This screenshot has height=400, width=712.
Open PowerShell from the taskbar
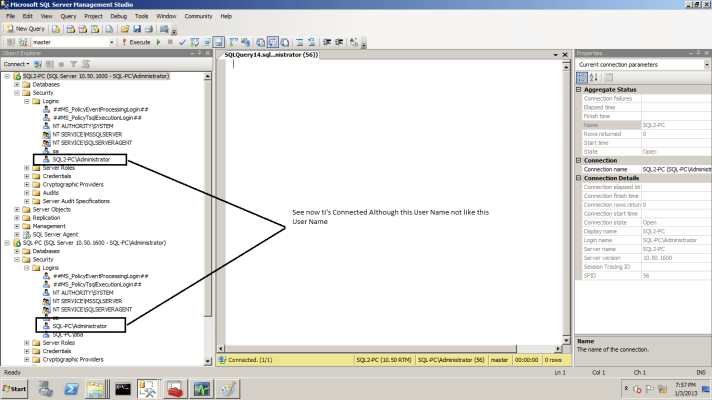[71, 389]
